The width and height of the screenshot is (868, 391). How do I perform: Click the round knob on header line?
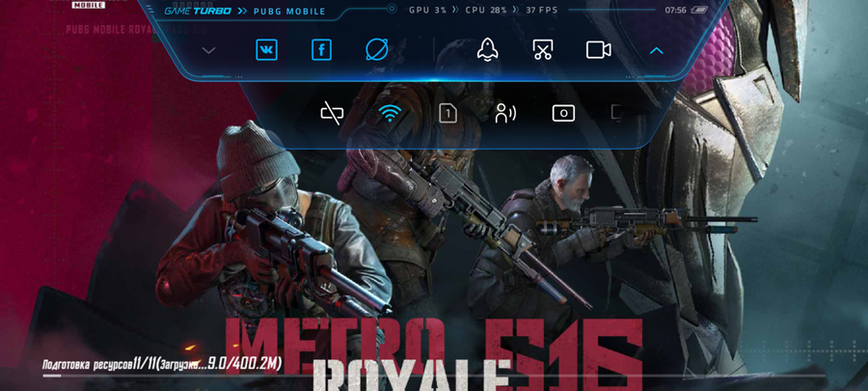pos(392,9)
